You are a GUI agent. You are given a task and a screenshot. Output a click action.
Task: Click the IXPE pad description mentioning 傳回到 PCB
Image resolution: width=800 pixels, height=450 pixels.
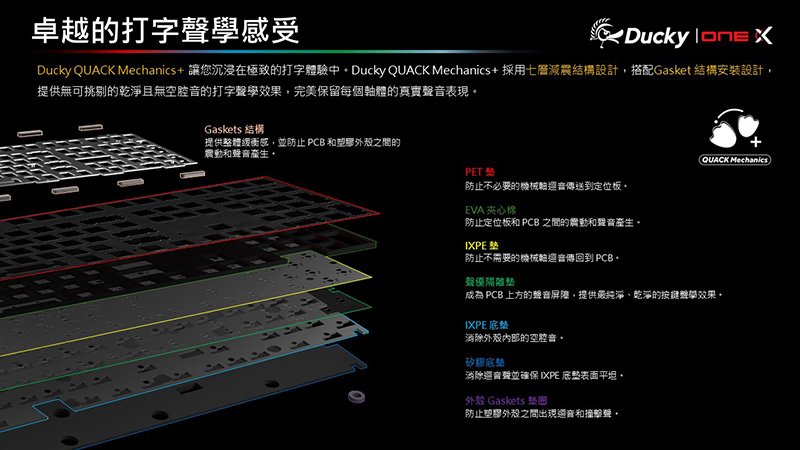click(x=542, y=258)
